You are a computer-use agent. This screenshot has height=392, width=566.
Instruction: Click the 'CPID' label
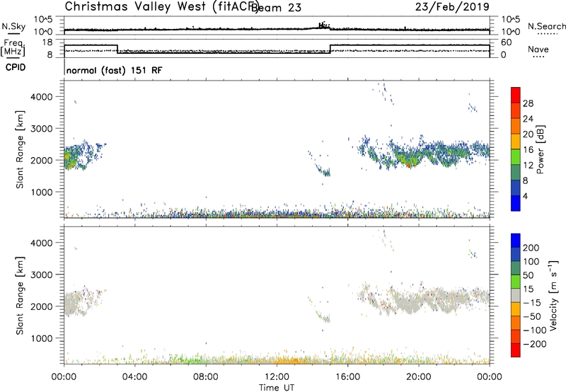pos(16,67)
